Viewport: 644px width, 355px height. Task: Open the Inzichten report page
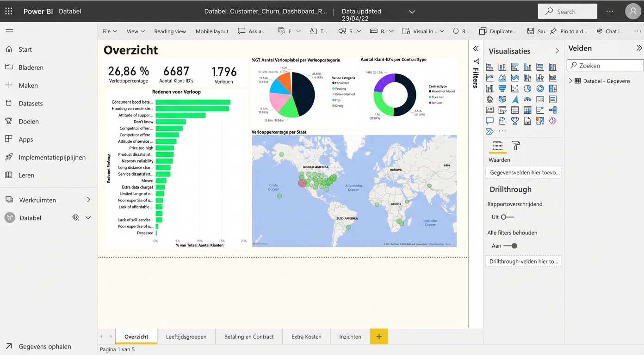[x=349, y=337]
